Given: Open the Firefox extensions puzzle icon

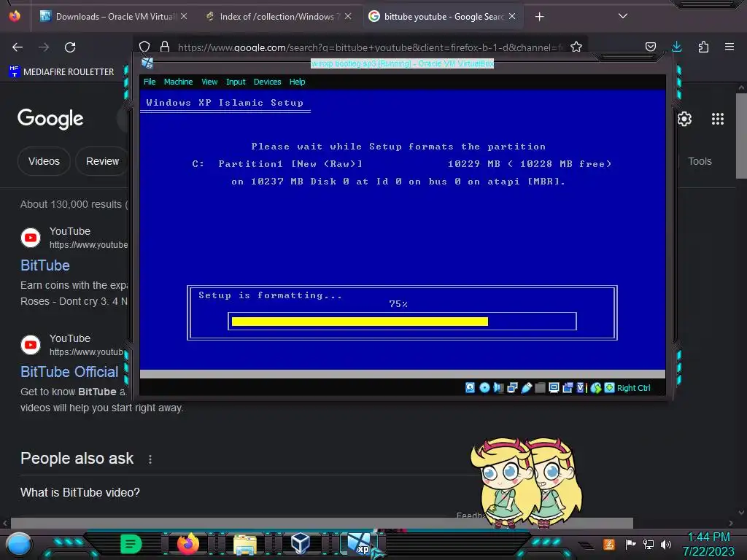Looking at the screenshot, I should 703,47.
